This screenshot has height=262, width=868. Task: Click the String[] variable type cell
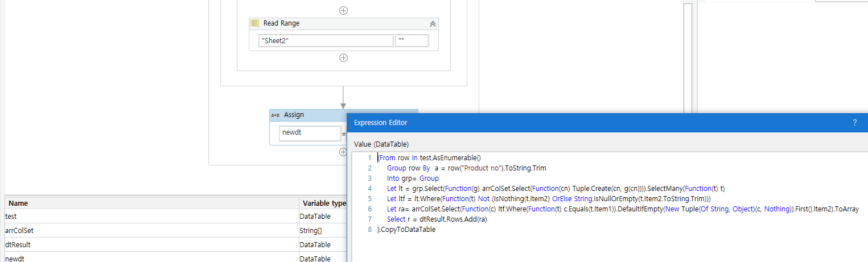323,231
